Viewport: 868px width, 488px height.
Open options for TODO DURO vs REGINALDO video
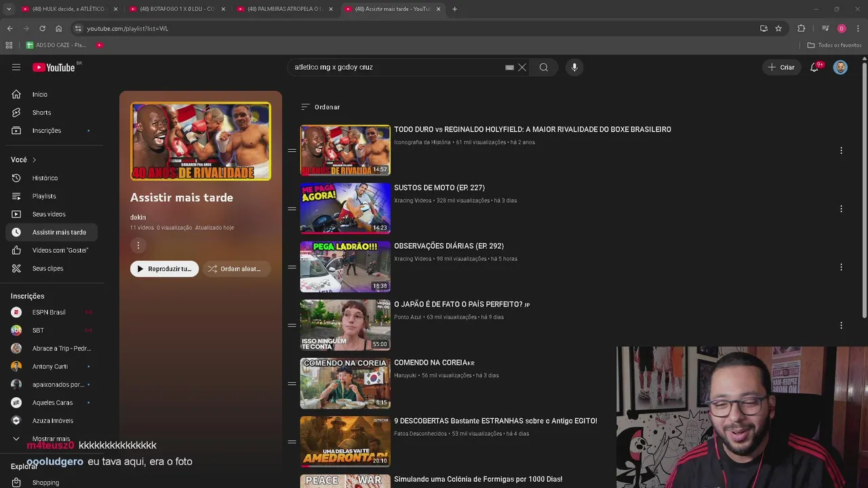841,150
